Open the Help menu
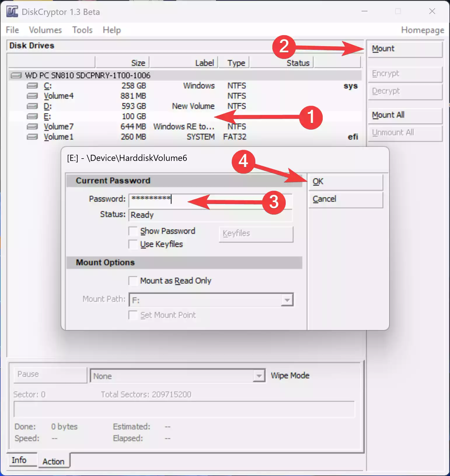Screen dimensions: 450x476 click(x=112, y=30)
